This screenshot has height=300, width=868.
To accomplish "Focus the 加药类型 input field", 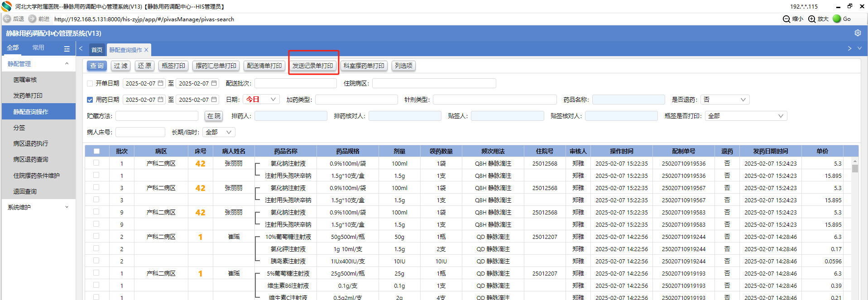I will click(x=356, y=100).
